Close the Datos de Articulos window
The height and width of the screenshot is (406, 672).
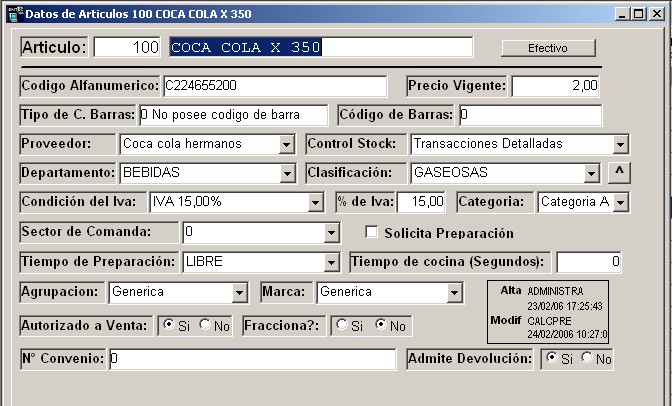[x=656, y=14]
